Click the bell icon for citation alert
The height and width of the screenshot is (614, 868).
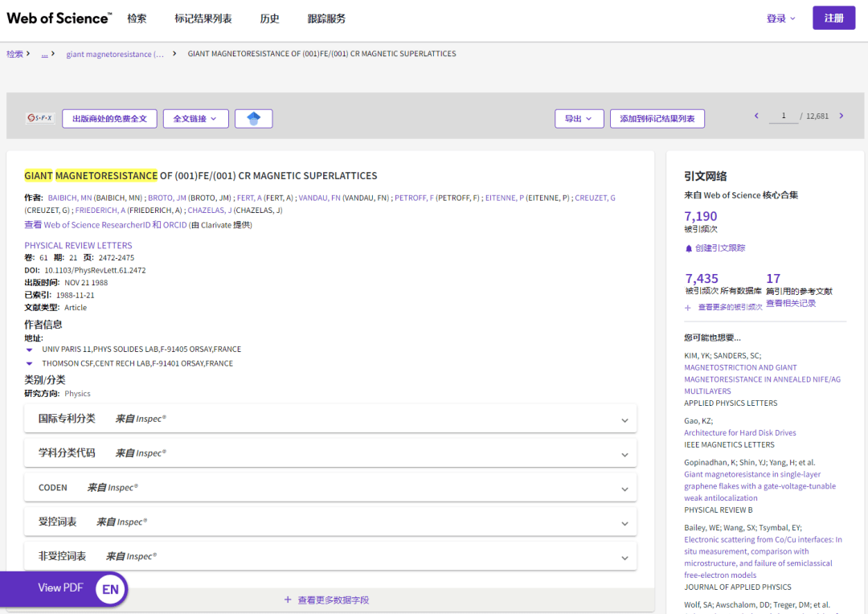coord(688,248)
